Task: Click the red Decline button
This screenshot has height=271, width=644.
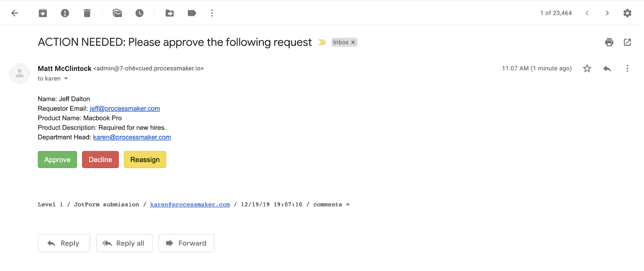Action: tap(100, 160)
